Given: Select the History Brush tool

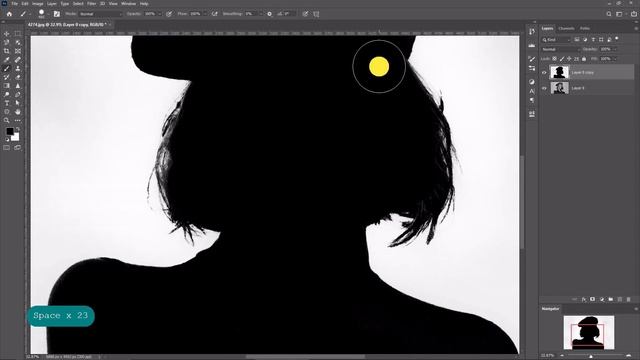Looking at the screenshot, I should tap(7, 77).
